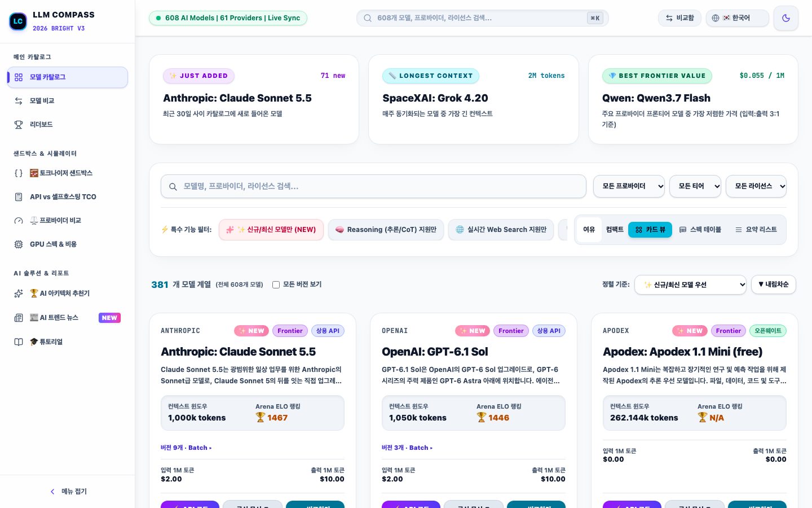Collapse the sidebar via 메뉴 접기
Screen dimensions: 812x508
tap(68, 492)
